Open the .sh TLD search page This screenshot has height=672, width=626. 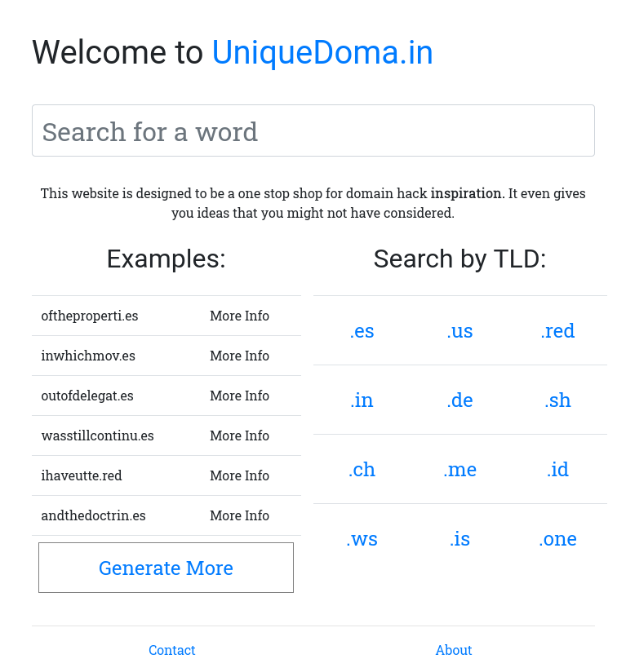557,400
